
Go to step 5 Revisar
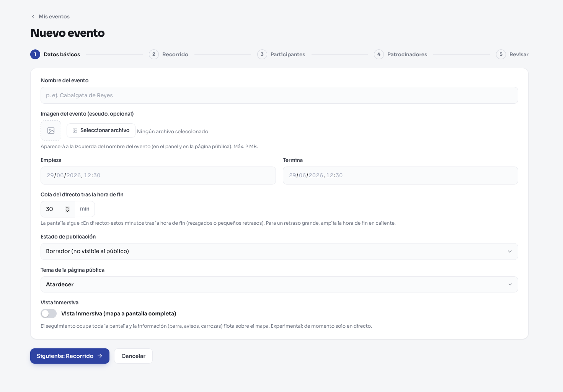(x=512, y=54)
